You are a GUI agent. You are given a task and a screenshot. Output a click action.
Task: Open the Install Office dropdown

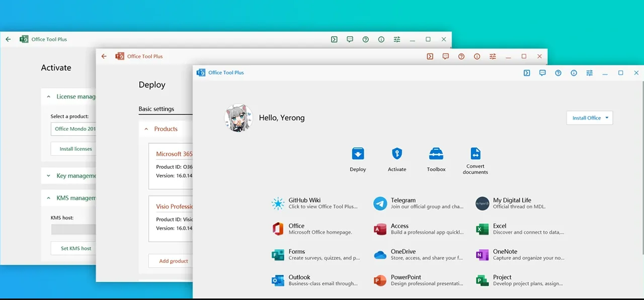pos(590,118)
